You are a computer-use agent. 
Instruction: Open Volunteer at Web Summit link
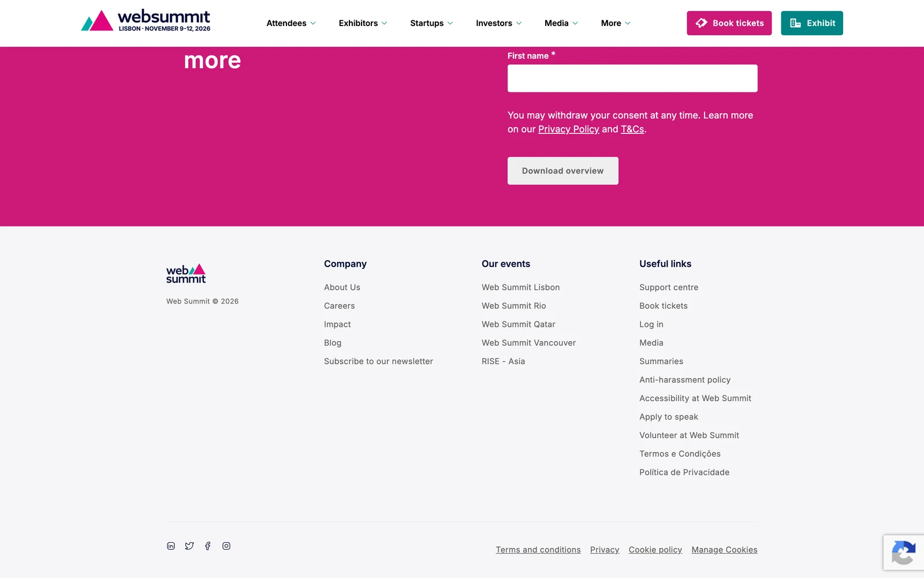point(689,435)
